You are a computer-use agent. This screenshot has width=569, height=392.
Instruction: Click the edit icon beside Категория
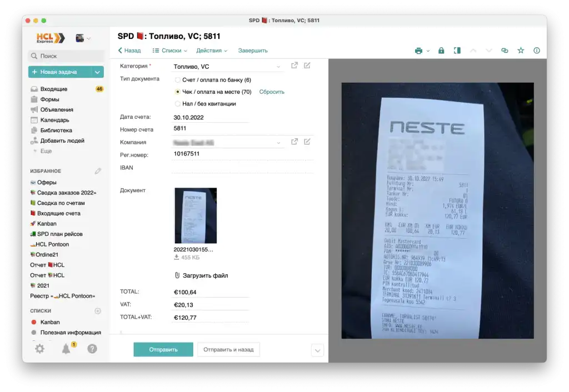coord(307,66)
